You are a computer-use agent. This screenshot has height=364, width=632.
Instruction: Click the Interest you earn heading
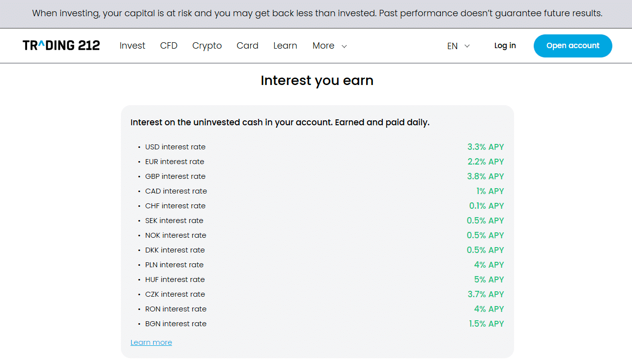coord(317,81)
